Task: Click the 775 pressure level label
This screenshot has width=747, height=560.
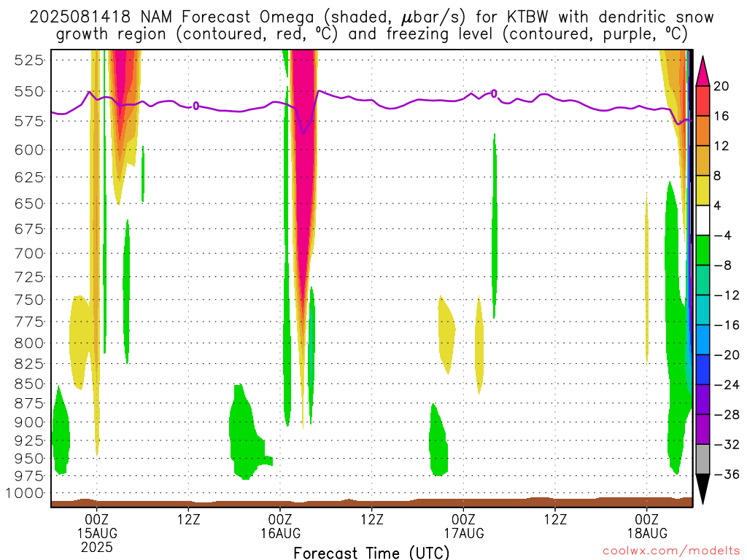Action: (29, 322)
